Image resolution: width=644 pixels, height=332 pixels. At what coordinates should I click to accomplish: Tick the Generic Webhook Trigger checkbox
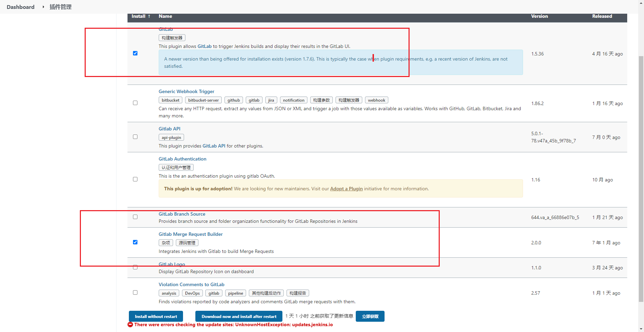[135, 103]
